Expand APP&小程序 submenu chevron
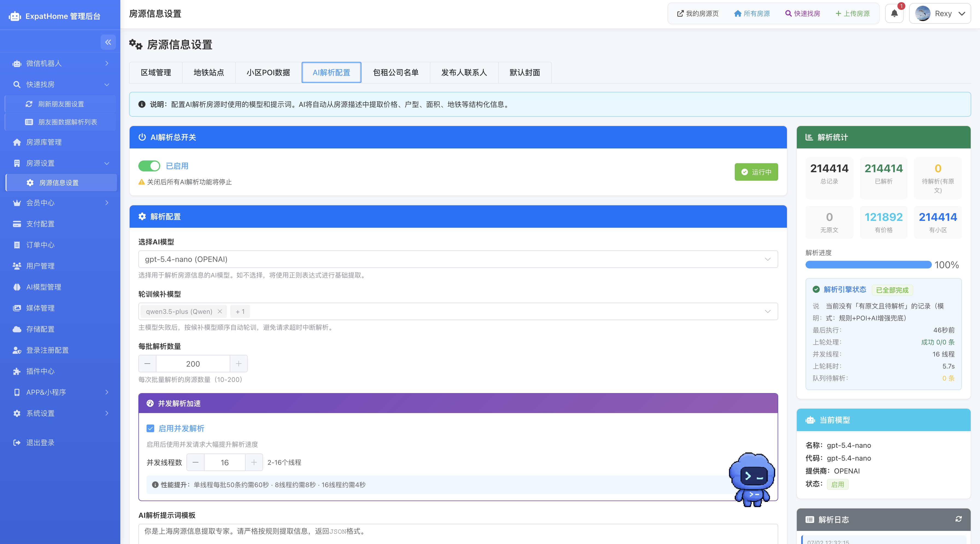The width and height of the screenshot is (980, 544). [107, 392]
